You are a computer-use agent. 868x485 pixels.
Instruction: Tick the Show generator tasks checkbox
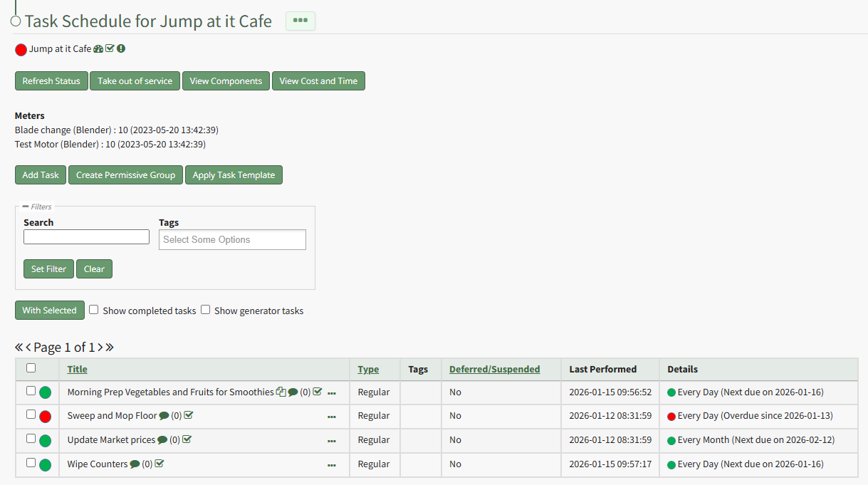pyautogui.click(x=205, y=310)
